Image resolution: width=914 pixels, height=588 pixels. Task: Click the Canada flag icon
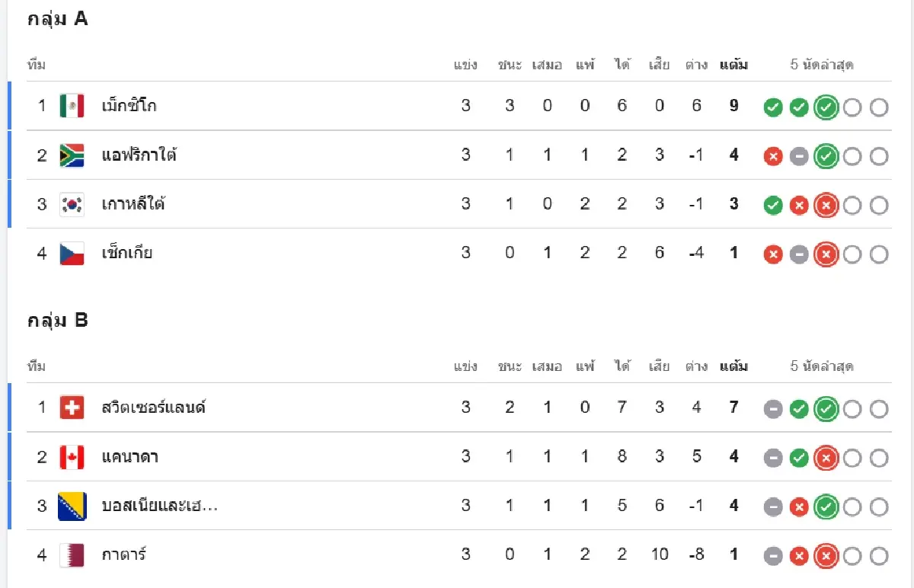tap(72, 457)
